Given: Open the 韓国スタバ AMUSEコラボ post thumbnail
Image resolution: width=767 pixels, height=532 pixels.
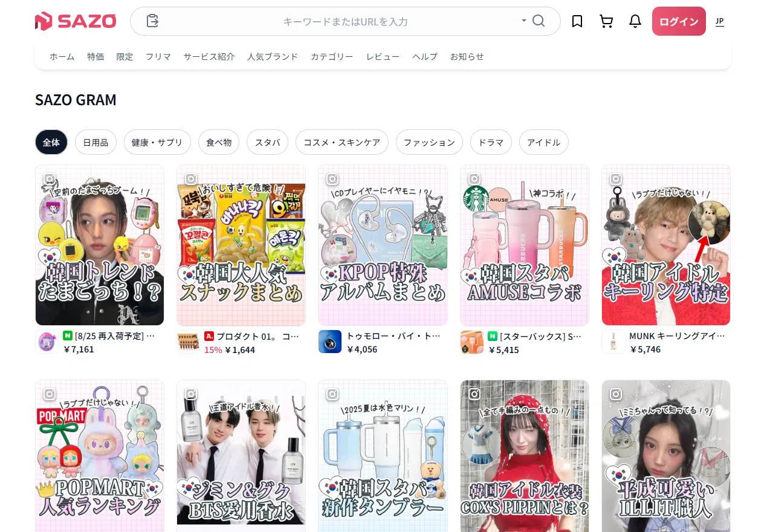Looking at the screenshot, I should click(525, 245).
